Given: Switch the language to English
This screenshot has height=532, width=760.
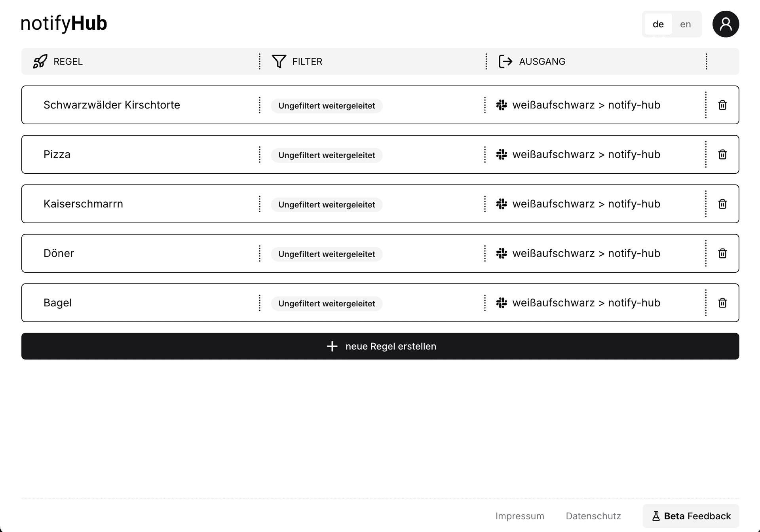Looking at the screenshot, I should point(685,24).
